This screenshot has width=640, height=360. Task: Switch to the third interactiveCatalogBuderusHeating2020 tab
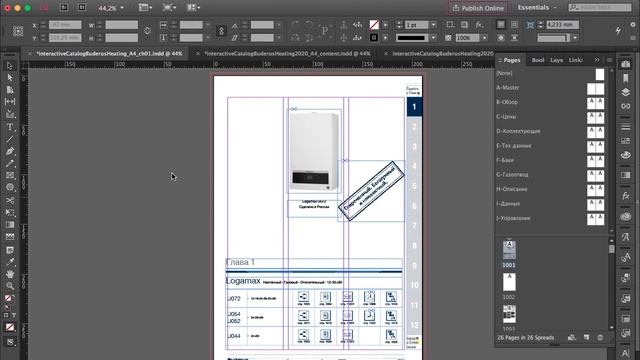(442, 53)
